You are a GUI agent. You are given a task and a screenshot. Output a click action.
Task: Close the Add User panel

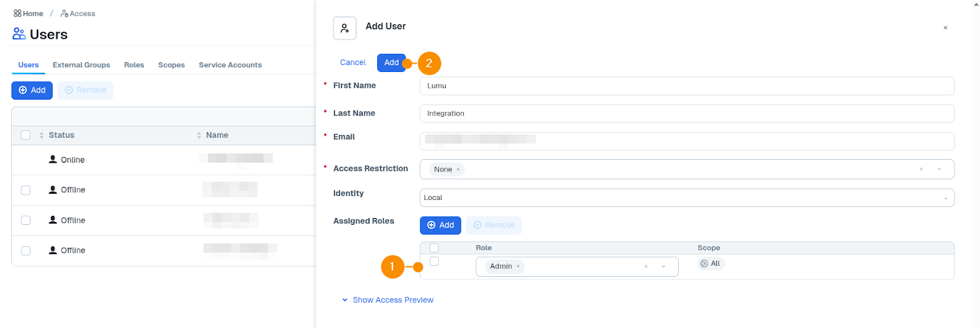pos(945,28)
